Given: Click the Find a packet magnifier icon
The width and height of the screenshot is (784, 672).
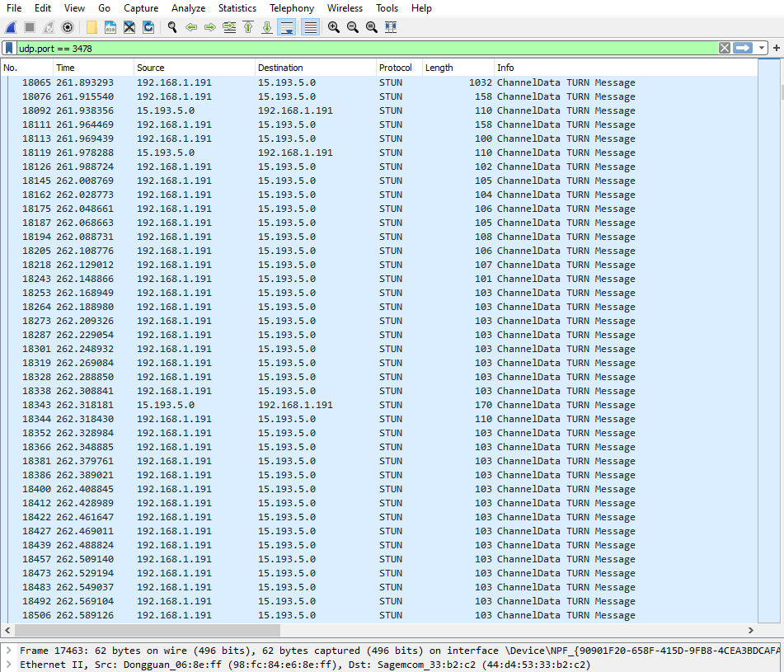Looking at the screenshot, I should tap(171, 26).
